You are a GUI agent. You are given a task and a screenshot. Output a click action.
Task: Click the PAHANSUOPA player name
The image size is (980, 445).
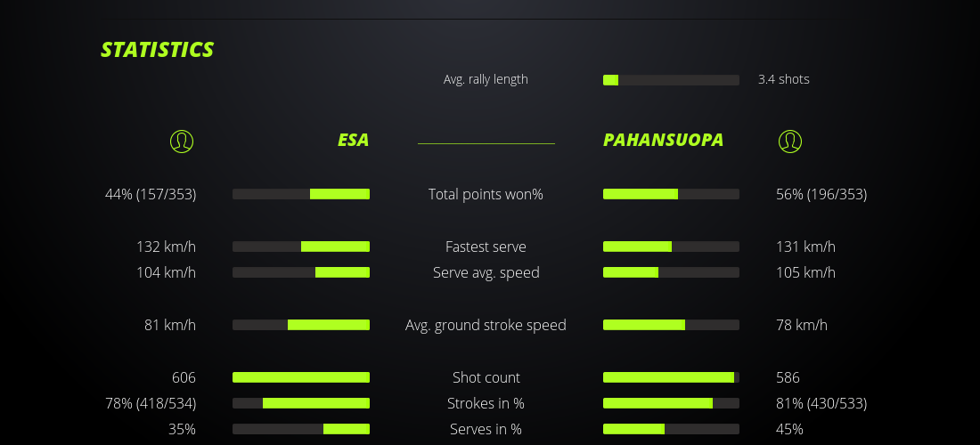coord(663,141)
